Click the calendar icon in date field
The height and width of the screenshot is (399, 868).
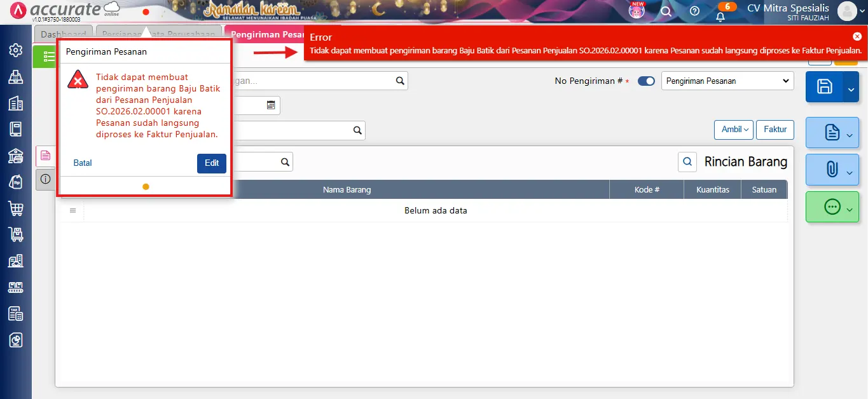click(x=271, y=105)
